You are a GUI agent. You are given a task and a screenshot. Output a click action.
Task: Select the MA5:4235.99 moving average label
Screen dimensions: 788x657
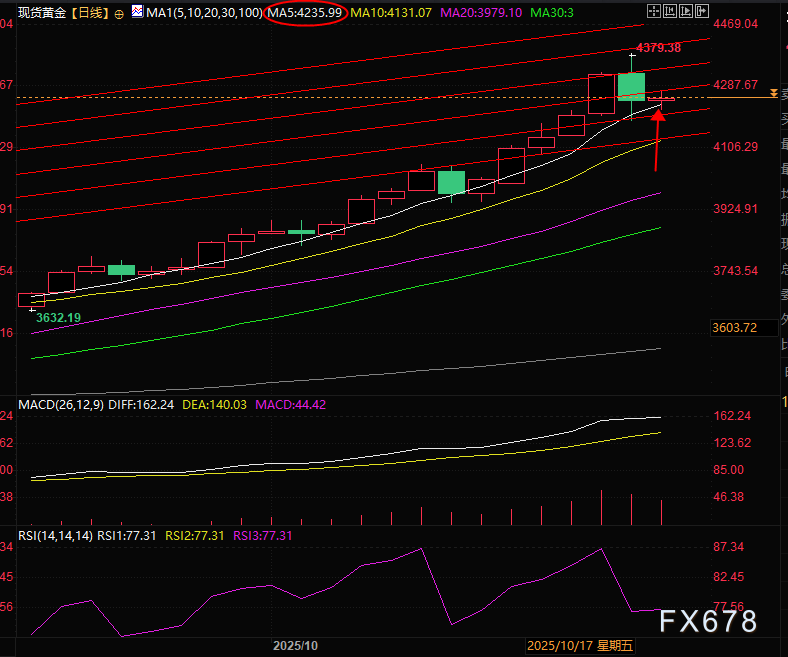[307, 13]
